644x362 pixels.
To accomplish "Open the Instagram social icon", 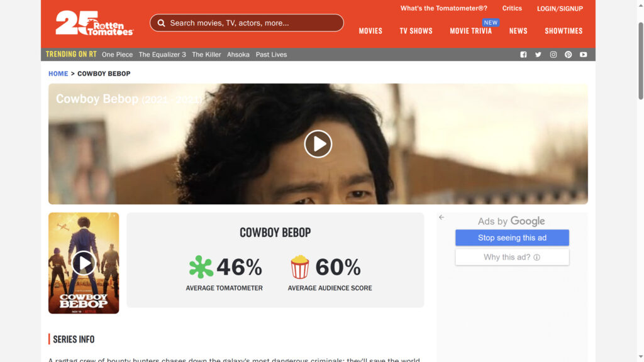I will point(553,55).
